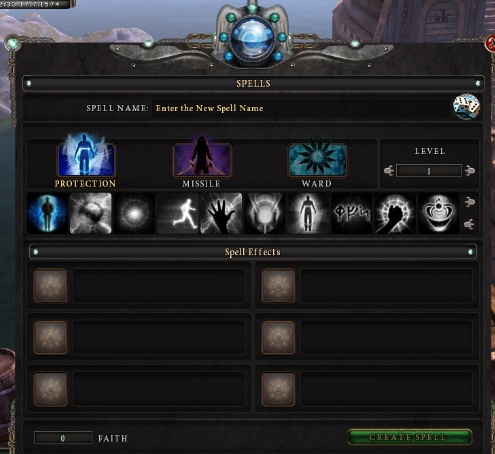The width and height of the screenshot is (495, 454).
Task: Switch to the Ward spell category
Action: [x=317, y=162]
